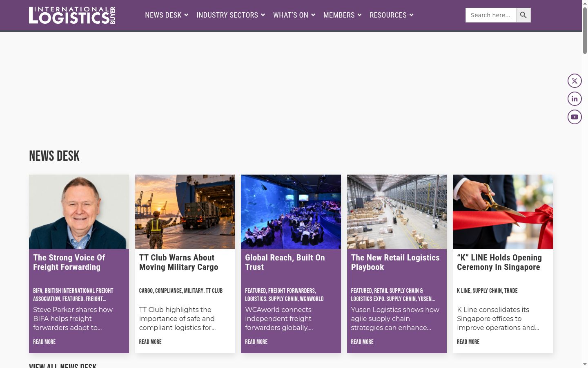Select the 'CARGO' tag on TT Club card

tap(146, 291)
